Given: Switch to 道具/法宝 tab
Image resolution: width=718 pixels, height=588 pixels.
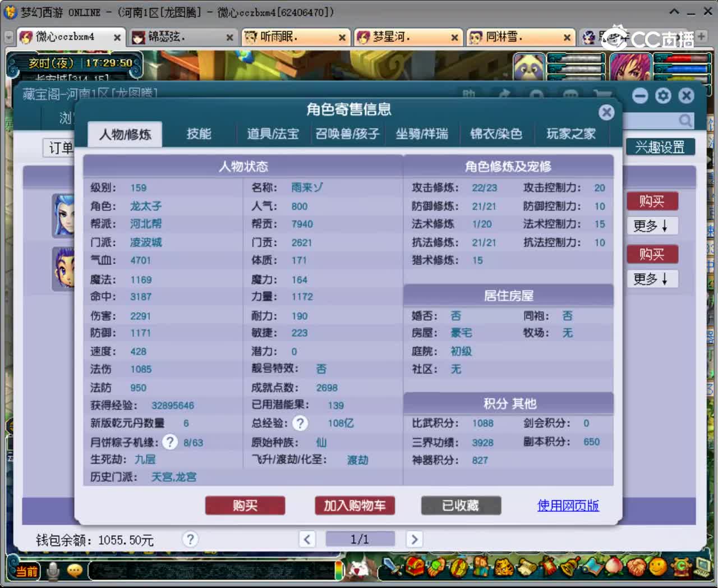Looking at the screenshot, I should coord(273,134).
